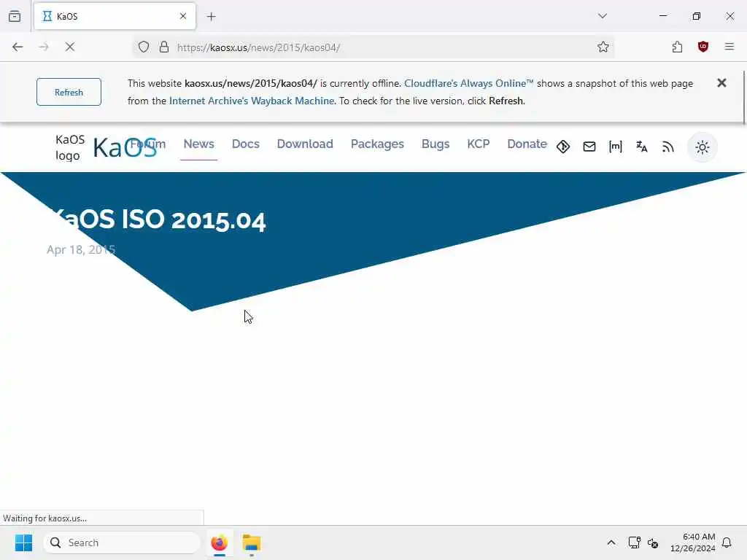Open the Docs menu item
The height and width of the screenshot is (560, 747).
pos(246,144)
